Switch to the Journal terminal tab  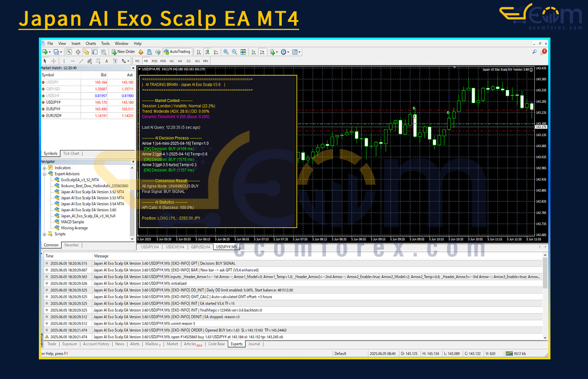coord(254,344)
